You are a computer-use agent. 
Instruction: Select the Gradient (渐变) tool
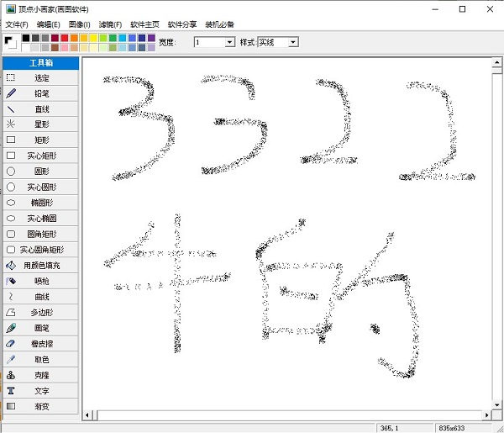(x=41, y=406)
